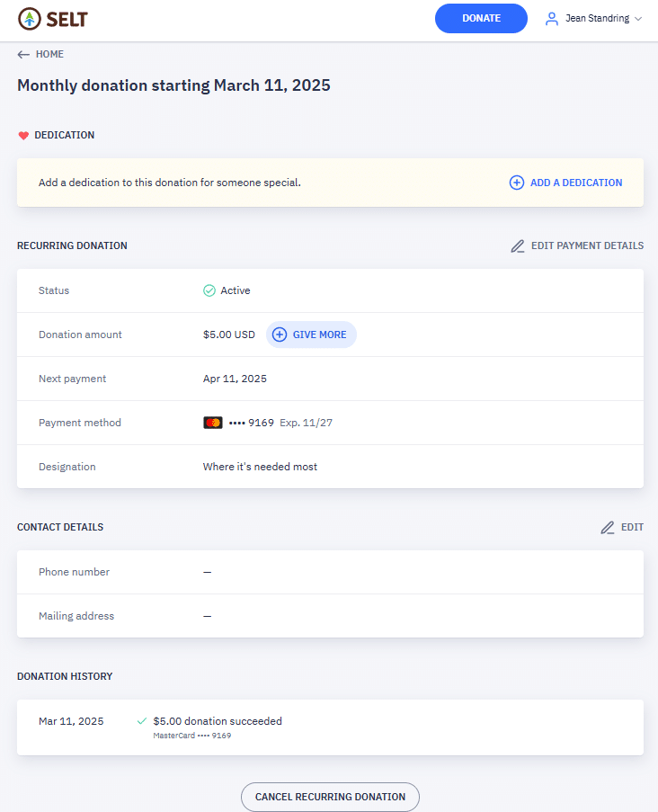Click the green Active status checkmark
658x812 pixels.
[209, 290]
